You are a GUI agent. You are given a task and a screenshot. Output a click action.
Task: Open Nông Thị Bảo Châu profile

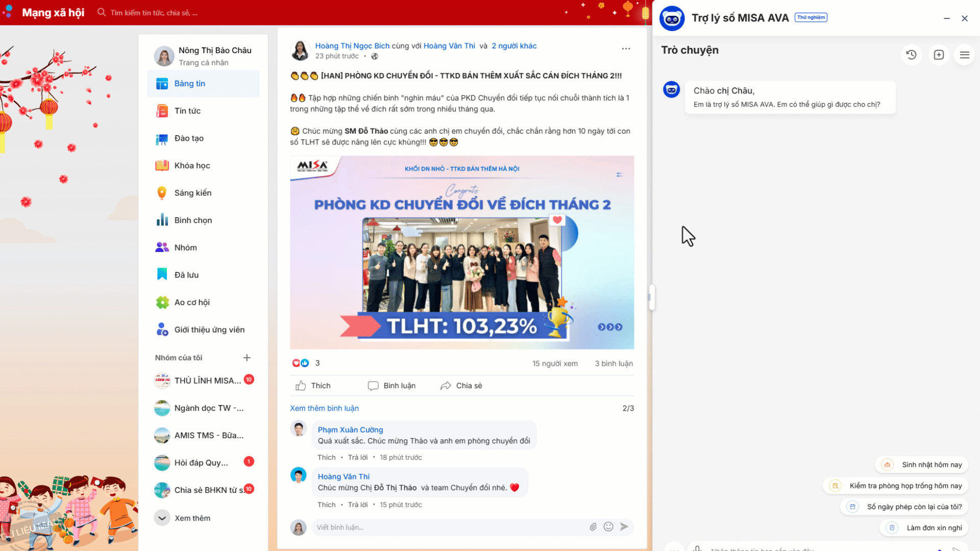[203, 56]
